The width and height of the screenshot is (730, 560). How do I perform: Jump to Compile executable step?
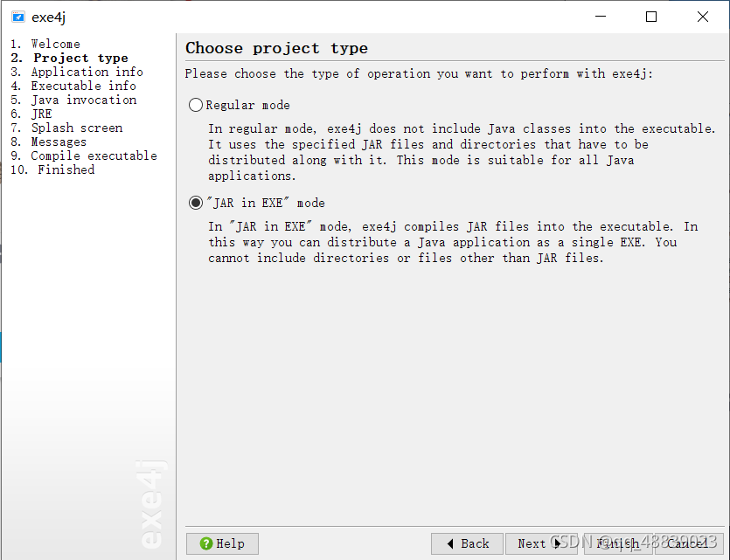point(94,156)
